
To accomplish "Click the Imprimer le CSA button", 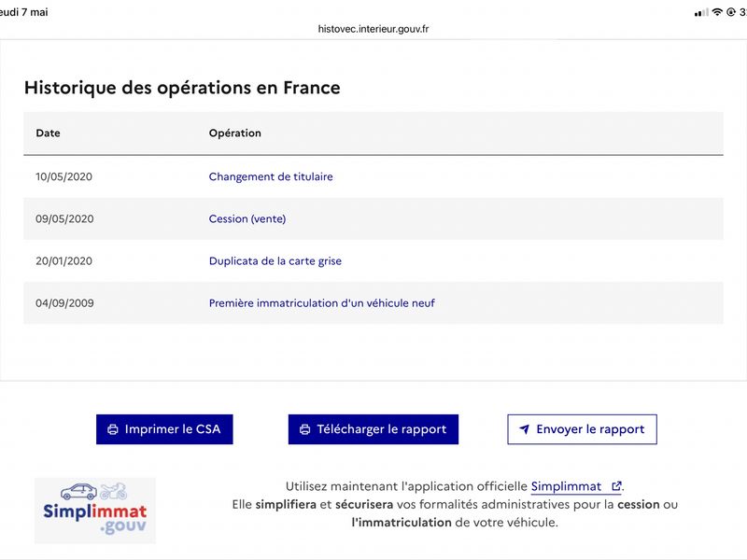I will 164,429.
